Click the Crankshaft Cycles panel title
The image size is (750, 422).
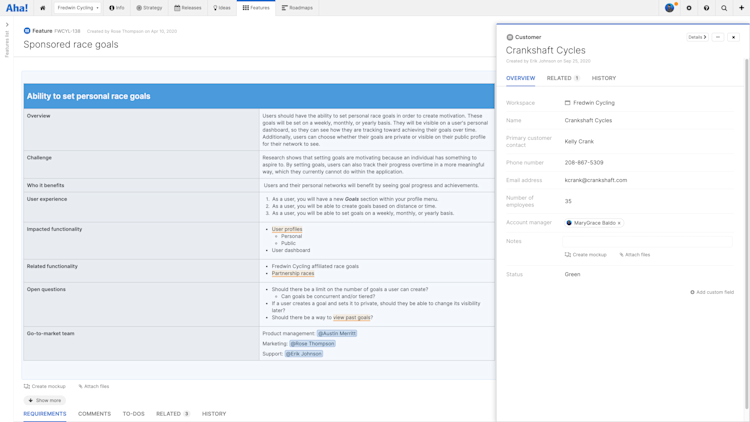(x=545, y=50)
